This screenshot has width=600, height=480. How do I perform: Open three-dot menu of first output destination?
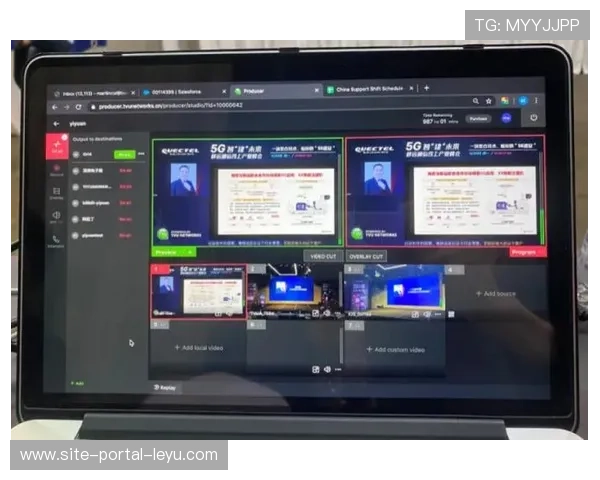142,154
